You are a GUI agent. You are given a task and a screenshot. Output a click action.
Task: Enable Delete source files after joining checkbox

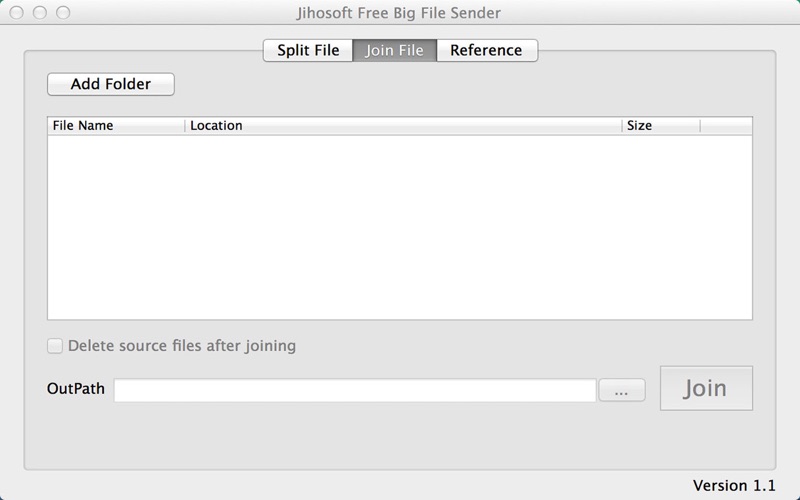tap(55, 346)
